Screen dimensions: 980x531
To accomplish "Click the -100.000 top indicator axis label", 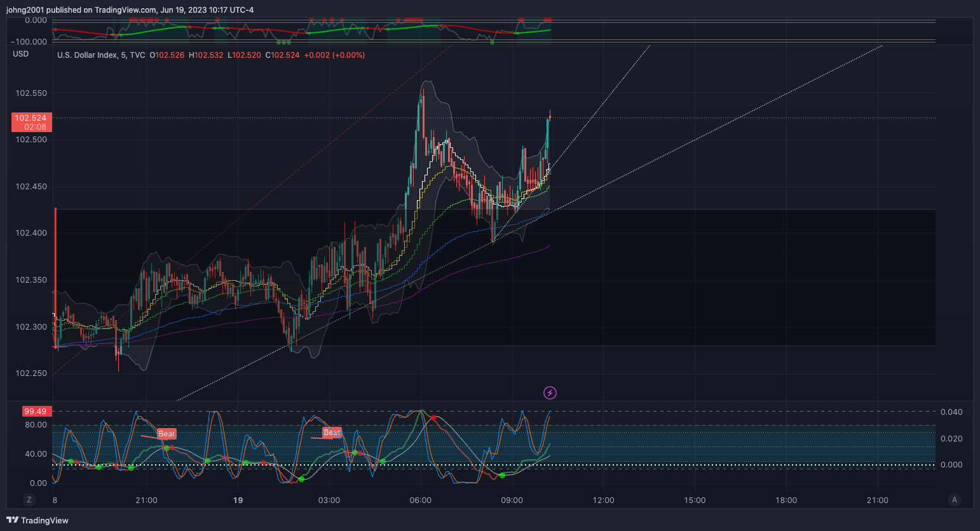I will [x=29, y=42].
